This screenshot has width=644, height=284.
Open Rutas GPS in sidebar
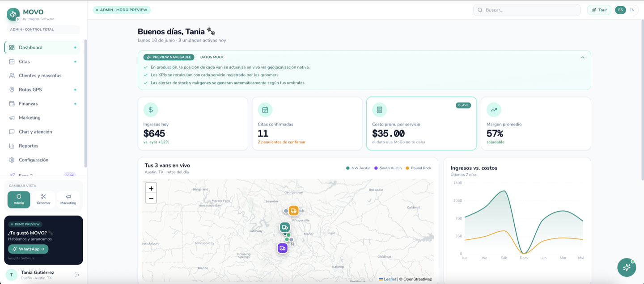tap(42, 90)
